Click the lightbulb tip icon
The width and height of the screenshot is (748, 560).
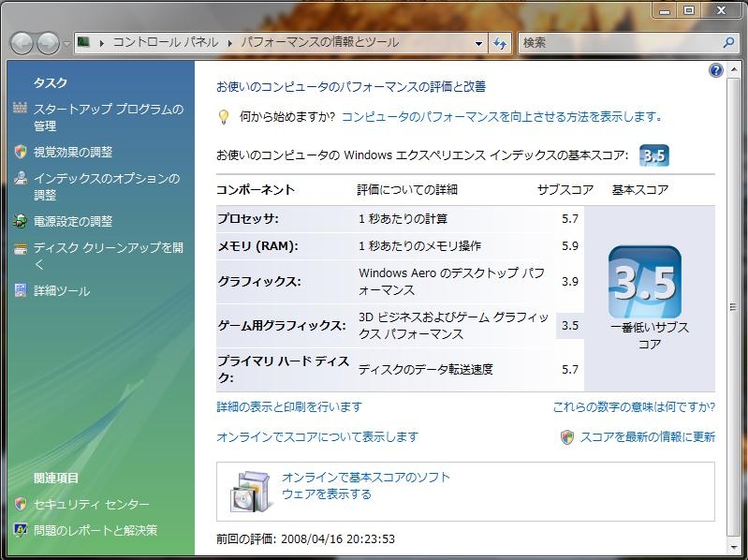223,117
